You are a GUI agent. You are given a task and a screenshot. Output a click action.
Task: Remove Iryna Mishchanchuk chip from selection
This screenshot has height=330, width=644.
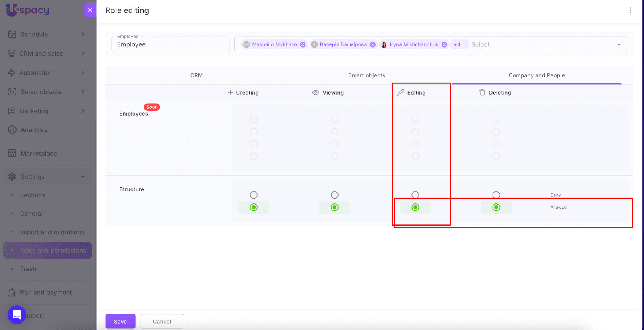coord(444,45)
